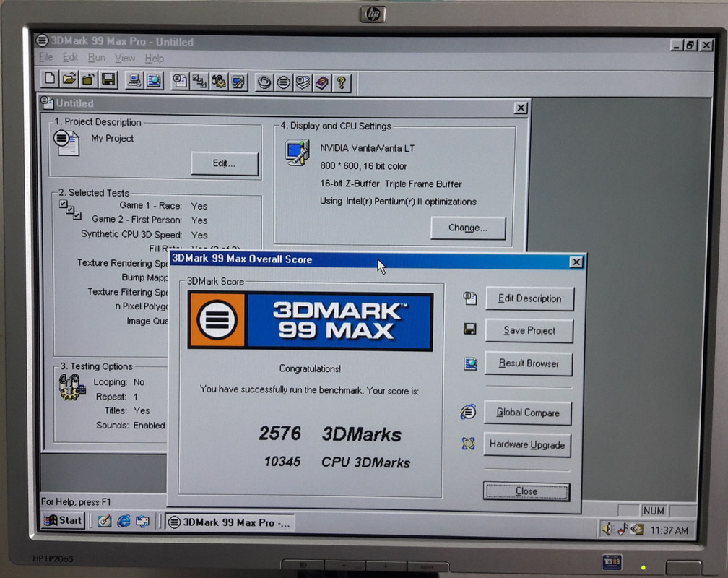This screenshot has height=578, width=728.
Task: Click the speaker volume tray icon
Action: (607, 529)
